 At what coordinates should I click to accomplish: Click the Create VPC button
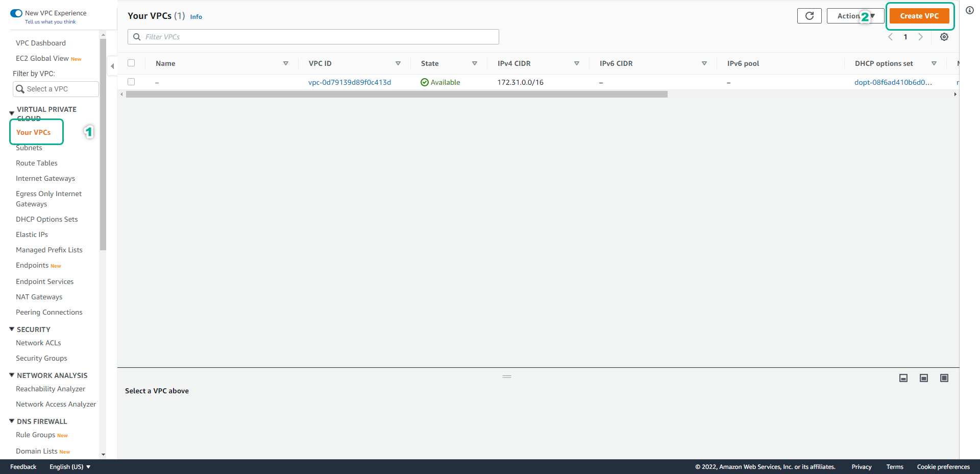pyautogui.click(x=920, y=16)
